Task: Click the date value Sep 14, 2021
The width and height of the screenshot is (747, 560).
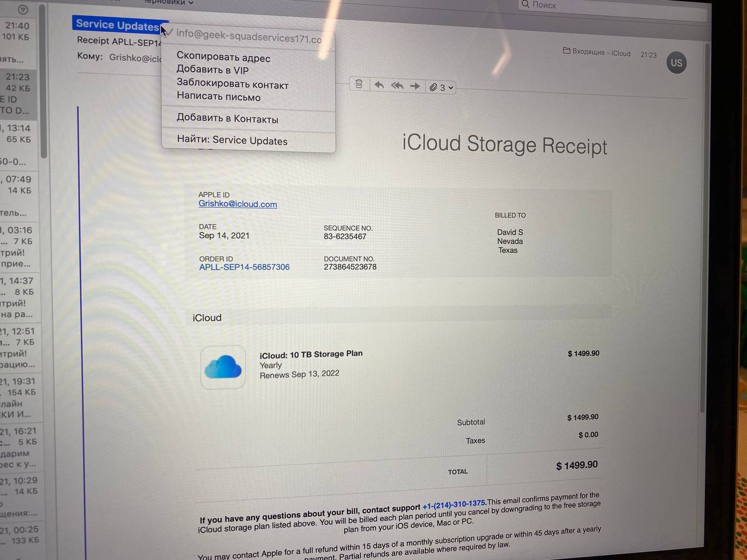Action: coord(224,236)
